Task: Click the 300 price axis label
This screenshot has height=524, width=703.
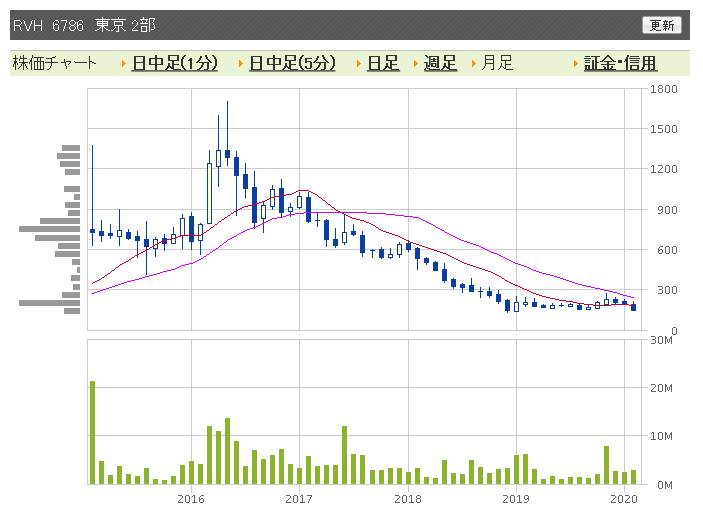Action: coord(667,290)
